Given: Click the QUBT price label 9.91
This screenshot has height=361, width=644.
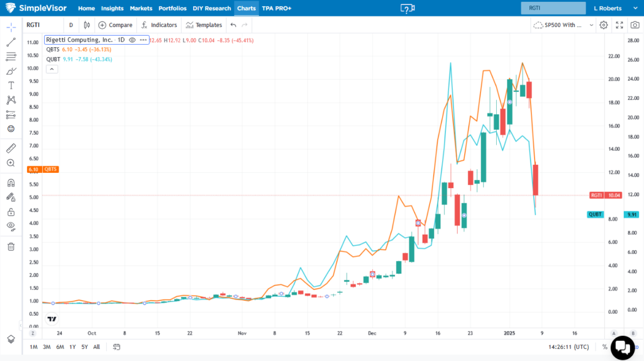Looking at the screenshot, I should point(632,214).
